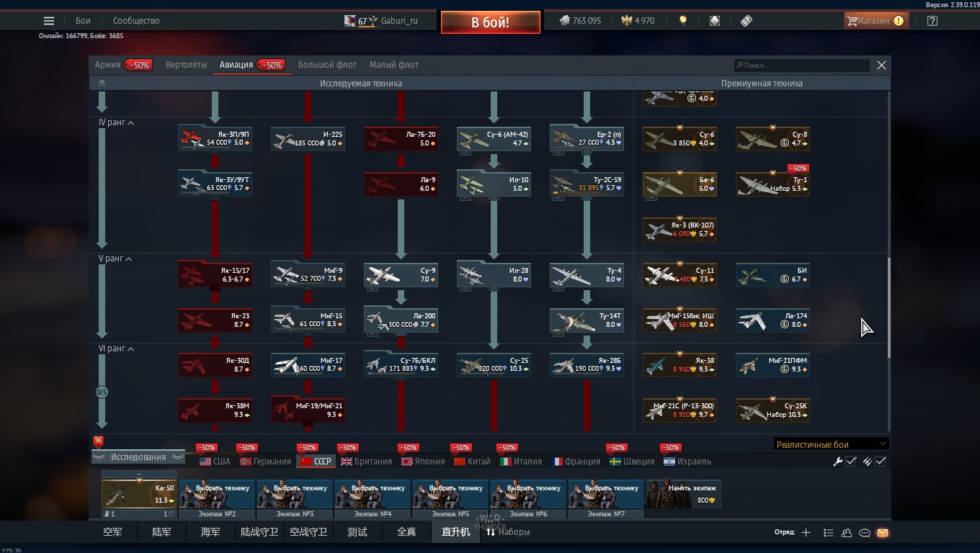Open the squad list icon
The image size is (980, 553).
(828, 533)
